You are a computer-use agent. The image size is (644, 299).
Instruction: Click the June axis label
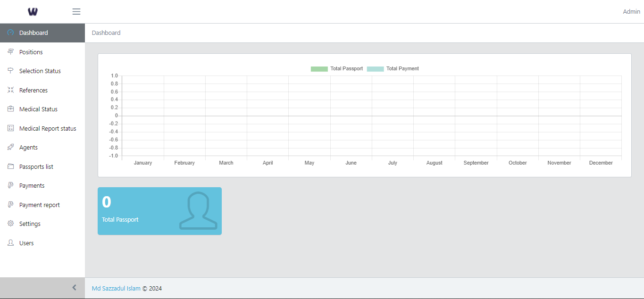[351, 163]
